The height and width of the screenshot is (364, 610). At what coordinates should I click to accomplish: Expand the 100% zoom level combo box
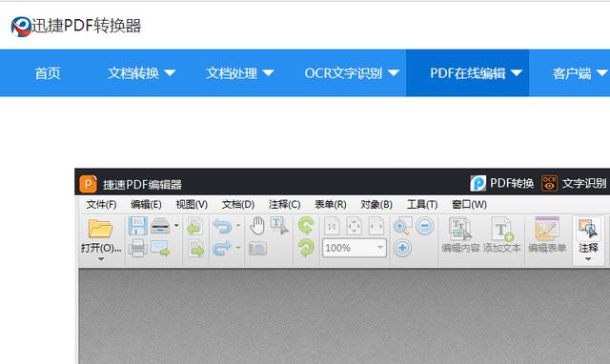379,248
